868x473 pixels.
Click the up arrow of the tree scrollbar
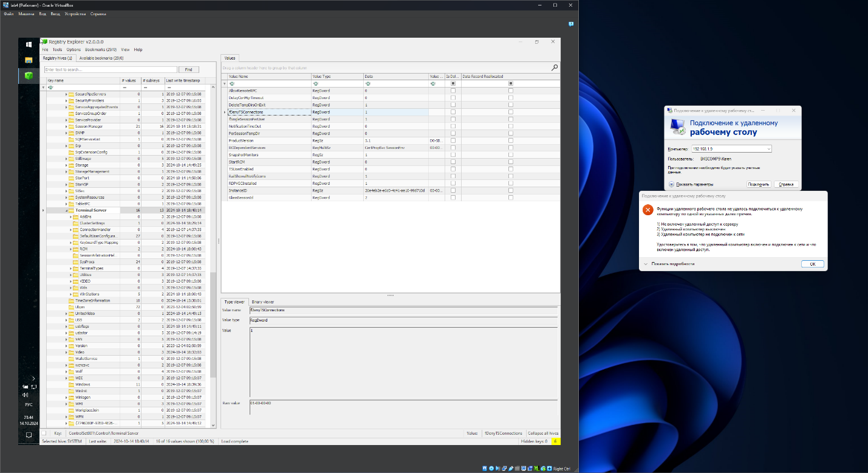[x=213, y=88]
